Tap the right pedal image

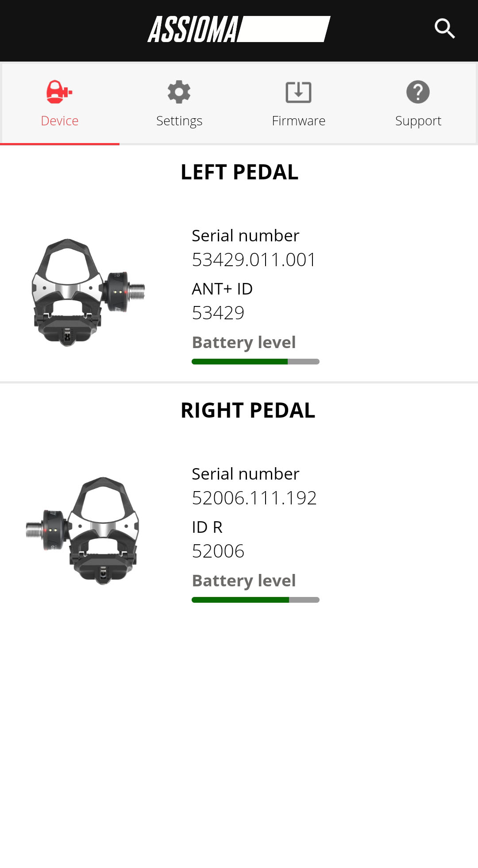83,531
